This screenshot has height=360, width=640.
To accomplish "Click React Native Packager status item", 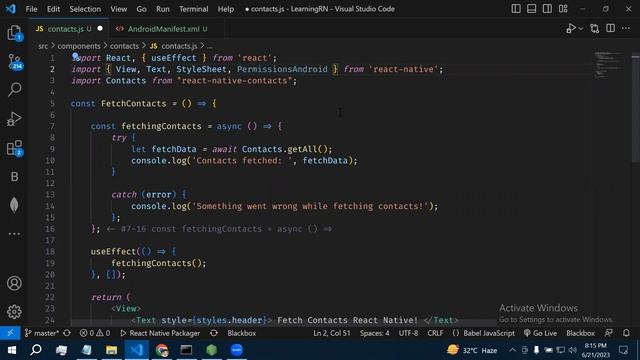I will pyautogui.click(x=160, y=333).
